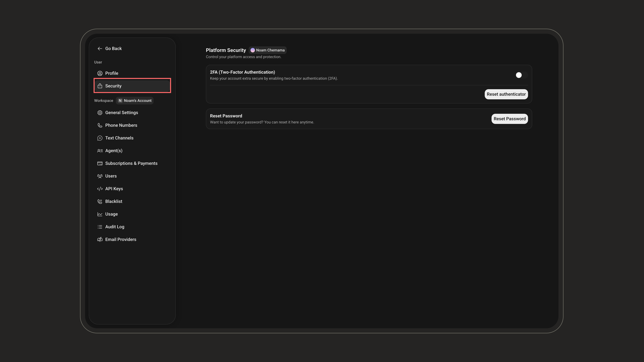
Task: Click the Audit Log list icon
Action: [x=100, y=227]
